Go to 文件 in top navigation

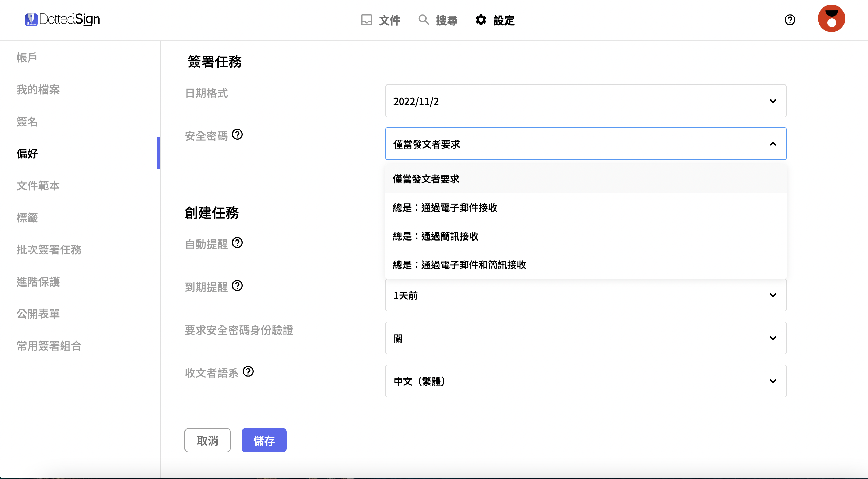click(389, 20)
